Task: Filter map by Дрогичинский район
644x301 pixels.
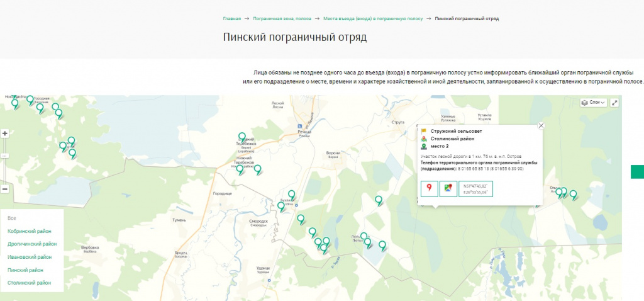Action: [x=32, y=244]
